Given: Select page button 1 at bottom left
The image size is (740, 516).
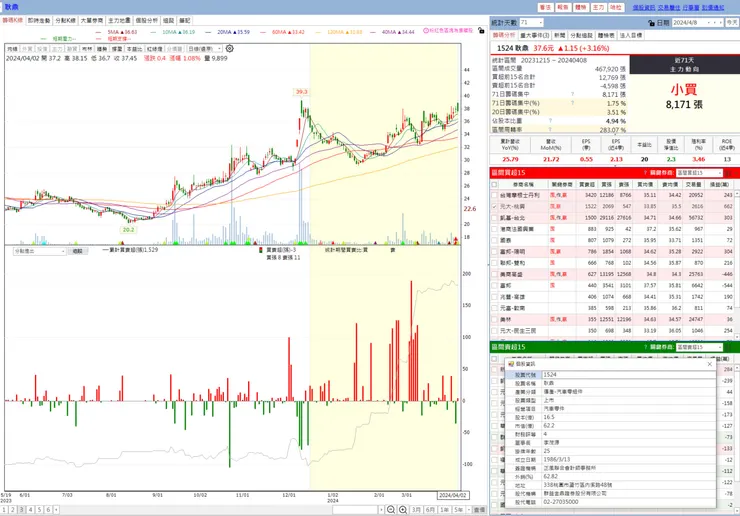Looking at the screenshot, I should (x=4, y=510).
